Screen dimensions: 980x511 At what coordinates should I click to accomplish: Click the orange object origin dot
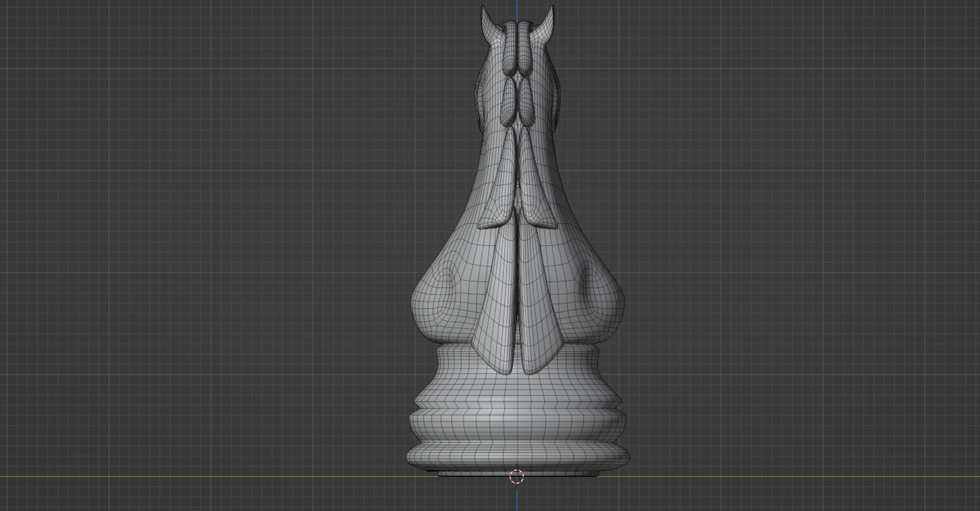point(517,186)
